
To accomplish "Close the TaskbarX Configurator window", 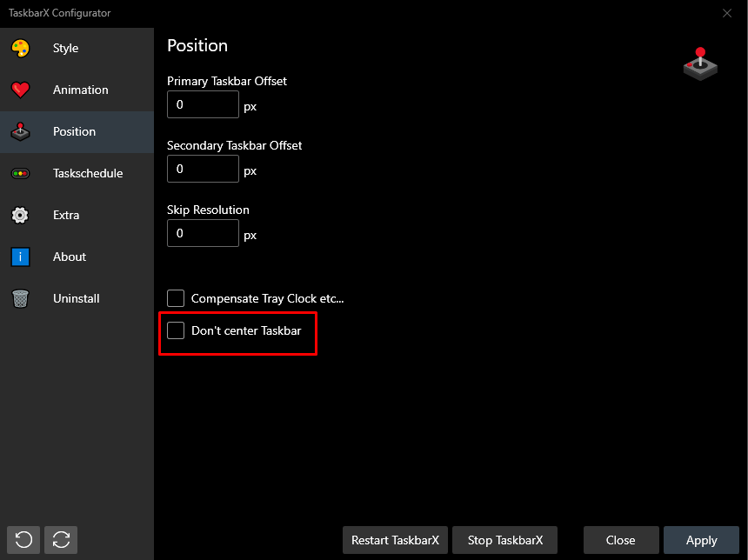I will pos(727,13).
